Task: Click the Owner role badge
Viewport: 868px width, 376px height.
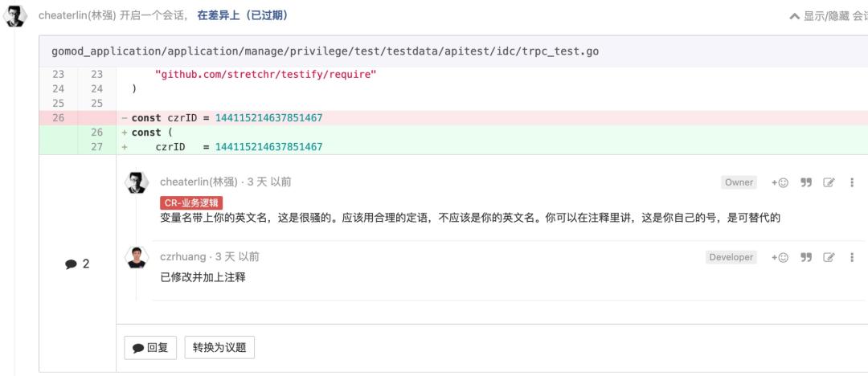Action: pos(739,182)
